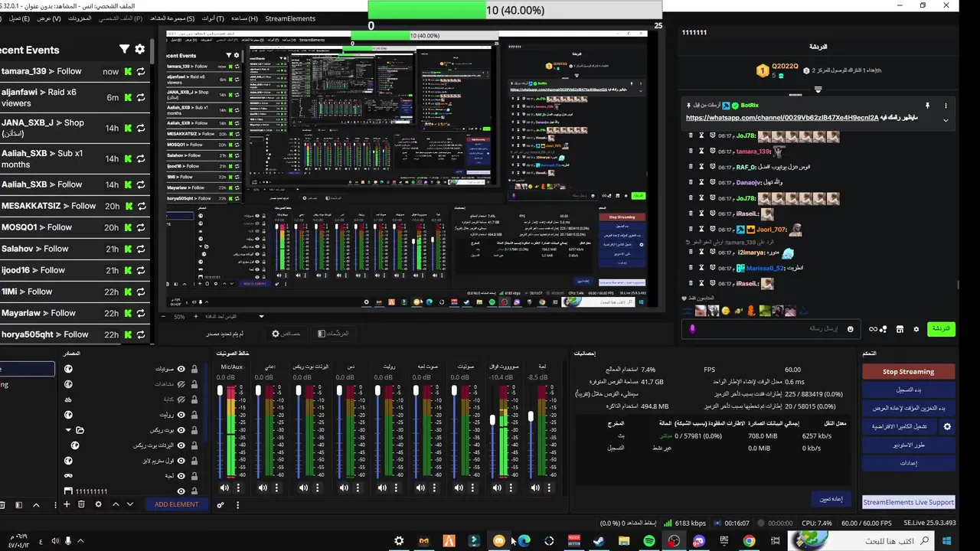Open the مساعدة (H) menu
The image size is (980, 551).
pos(244,18)
